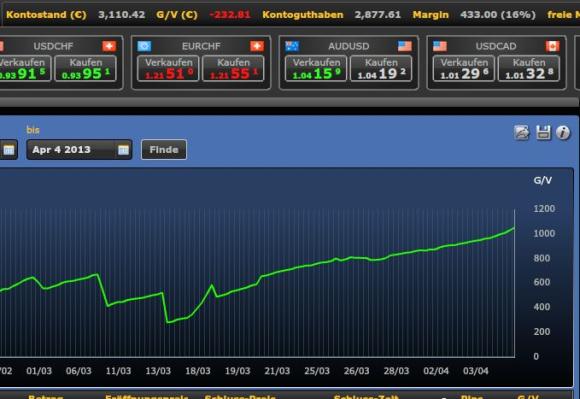This screenshot has height=399, width=580.
Task: Click AUDUSD Kaufen price button
Action: [x=381, y=68]
